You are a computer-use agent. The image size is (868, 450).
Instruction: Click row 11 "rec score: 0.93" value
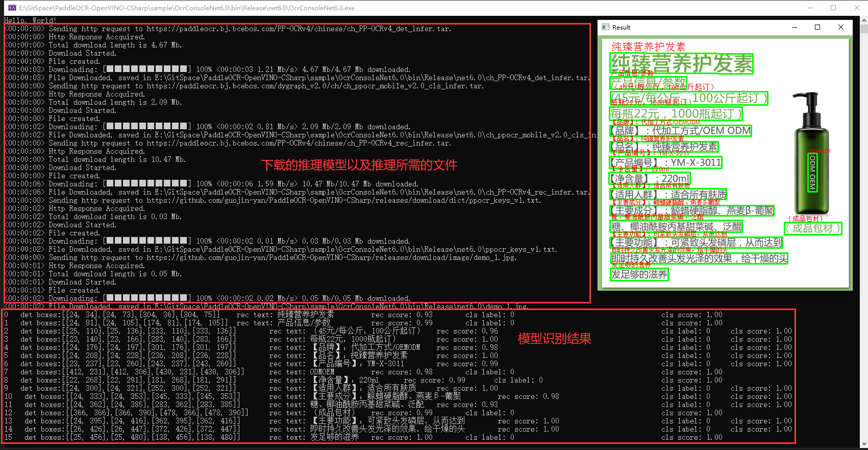coord(467,405)
